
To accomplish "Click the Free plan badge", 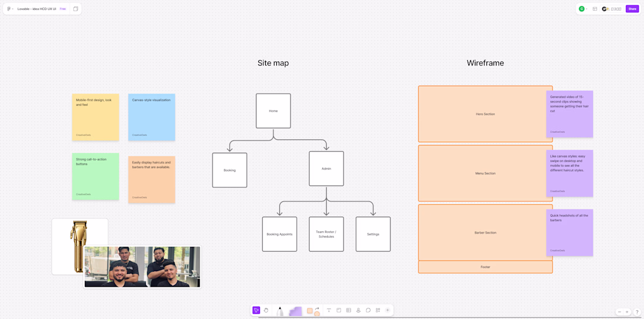I will coord(63,9).
